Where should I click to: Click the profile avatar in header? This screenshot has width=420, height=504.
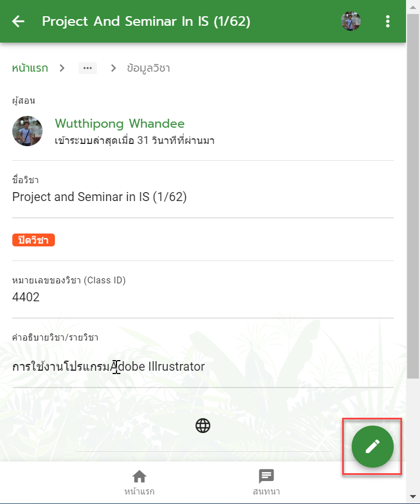[x=351, y=21]
